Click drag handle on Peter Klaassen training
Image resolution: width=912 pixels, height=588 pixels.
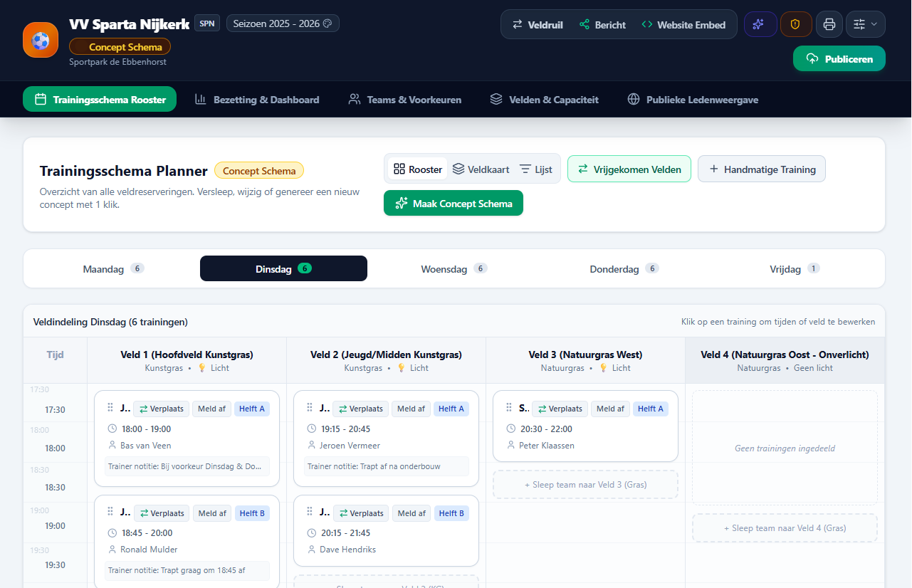pyautogui.click(x=509, y=408)
